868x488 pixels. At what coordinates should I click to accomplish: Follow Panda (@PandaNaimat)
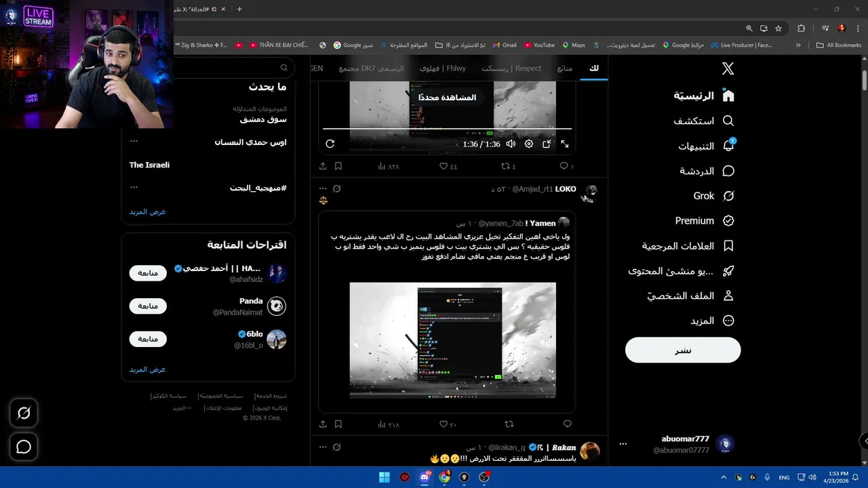148,306
